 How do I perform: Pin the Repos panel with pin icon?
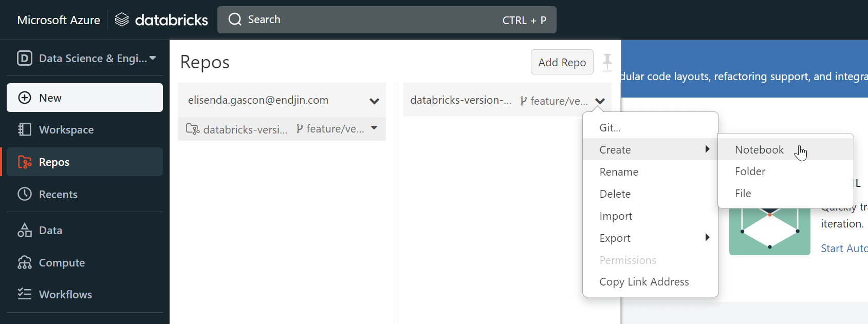pos(607,62)
